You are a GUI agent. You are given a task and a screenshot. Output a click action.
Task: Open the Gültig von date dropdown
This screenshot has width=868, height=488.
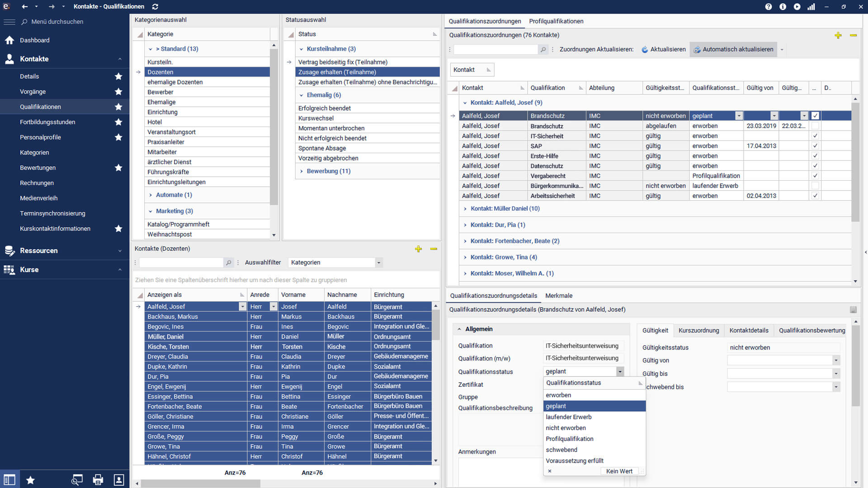836,361
